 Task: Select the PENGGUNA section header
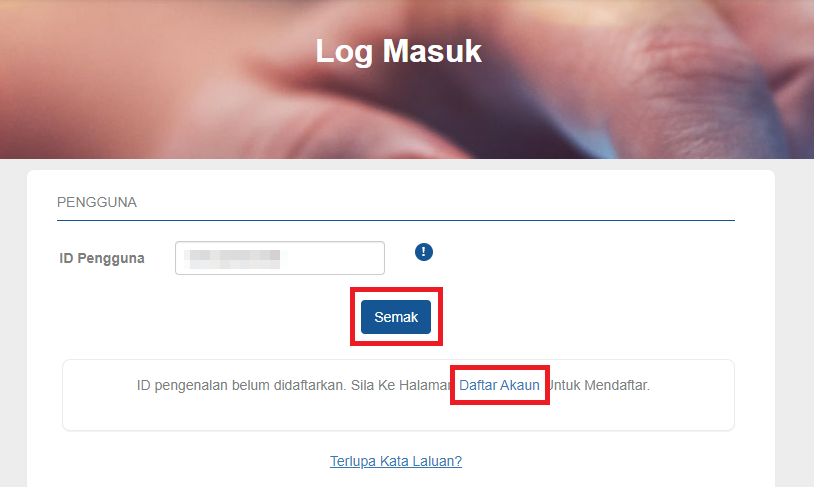(x=97, y=202)
